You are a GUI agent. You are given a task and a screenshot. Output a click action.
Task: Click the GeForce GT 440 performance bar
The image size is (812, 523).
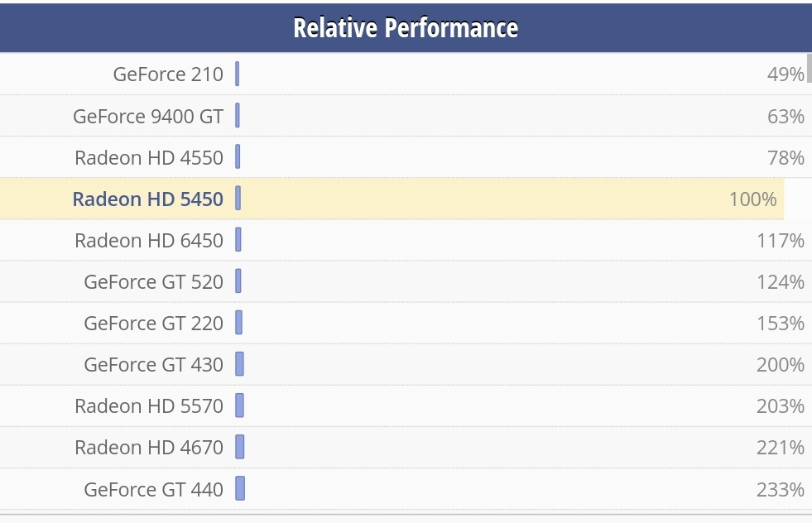pos(240,488)
